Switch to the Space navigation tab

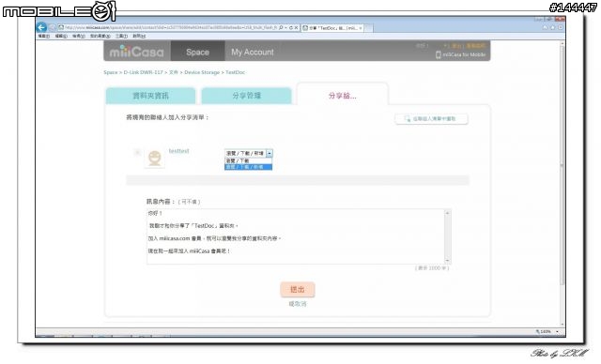198,52
